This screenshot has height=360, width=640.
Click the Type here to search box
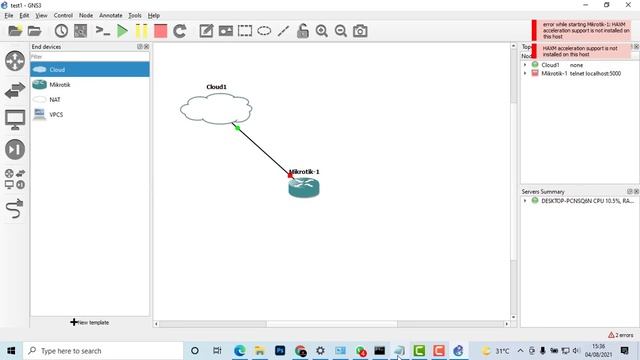[103, 351]
